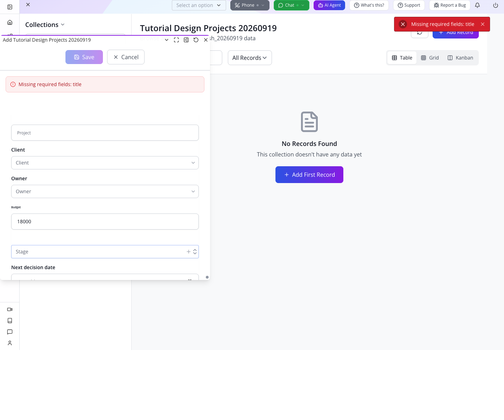Expand the Collections heading dropdown

45,24
